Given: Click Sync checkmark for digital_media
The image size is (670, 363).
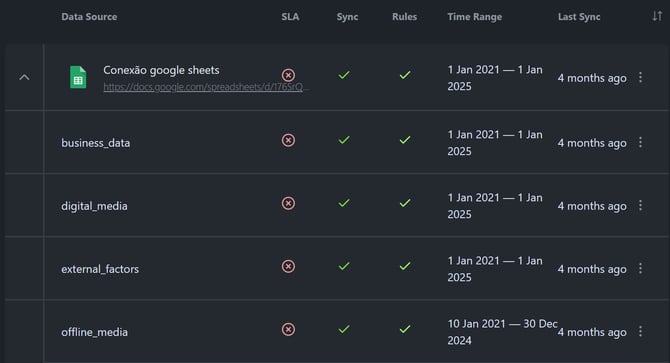Looking at the screenshot, I should point(344,203).
